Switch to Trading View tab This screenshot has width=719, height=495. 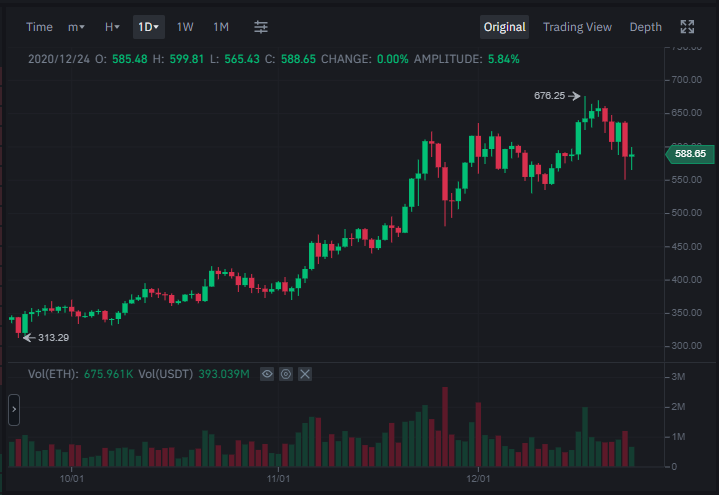[x=577, y=27]
